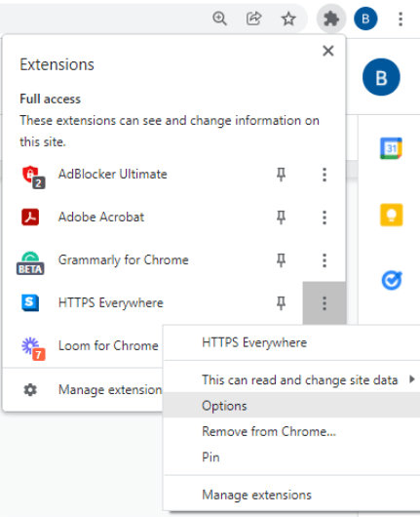Screen dimensions: 420x517
Task: Open the profile avatar B in toolbar
Action: (x=365, y=19)
